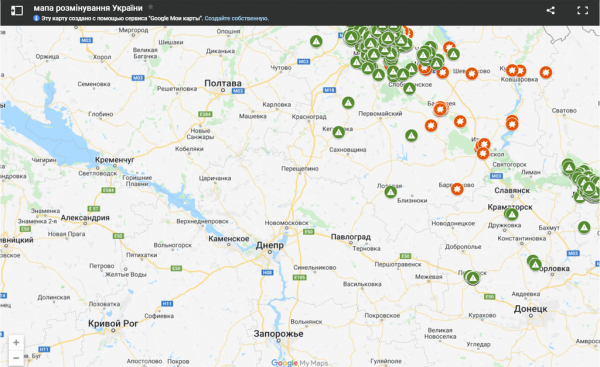Click the Днепр city label

270,245
